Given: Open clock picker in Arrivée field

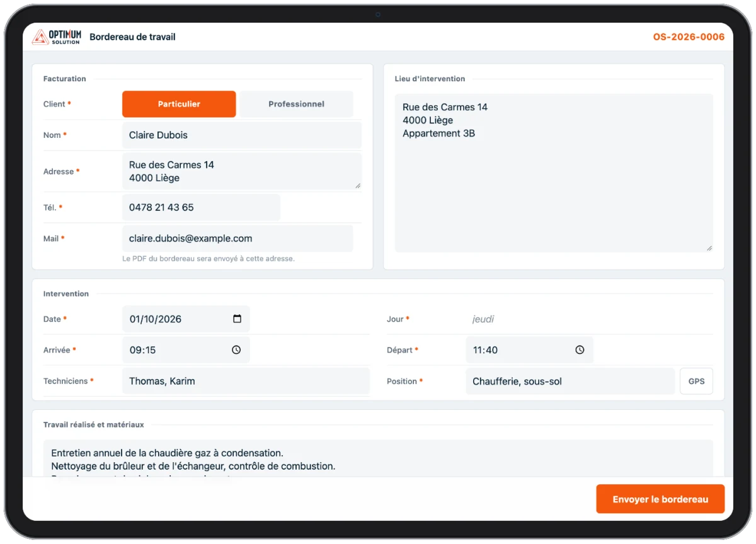Looking at the screenshot, I should [236, 349].
